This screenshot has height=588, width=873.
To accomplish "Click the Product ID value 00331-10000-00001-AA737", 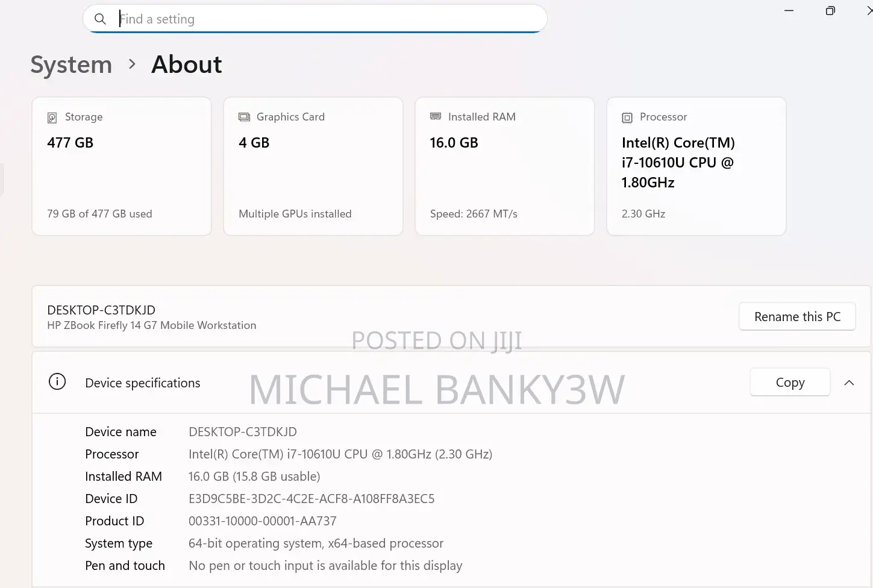I will (263, 521).
